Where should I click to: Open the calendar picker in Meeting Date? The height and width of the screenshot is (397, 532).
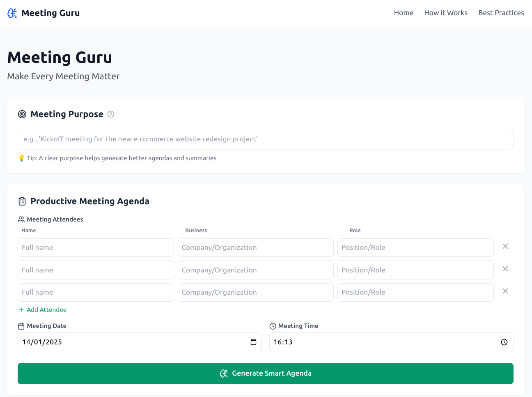[x=253, y=342]
